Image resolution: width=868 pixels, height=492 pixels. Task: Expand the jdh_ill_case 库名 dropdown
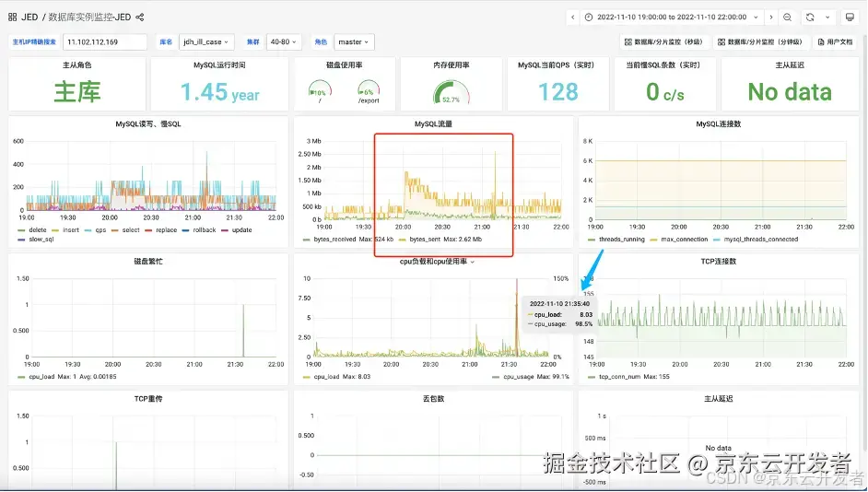pos(206,42)
